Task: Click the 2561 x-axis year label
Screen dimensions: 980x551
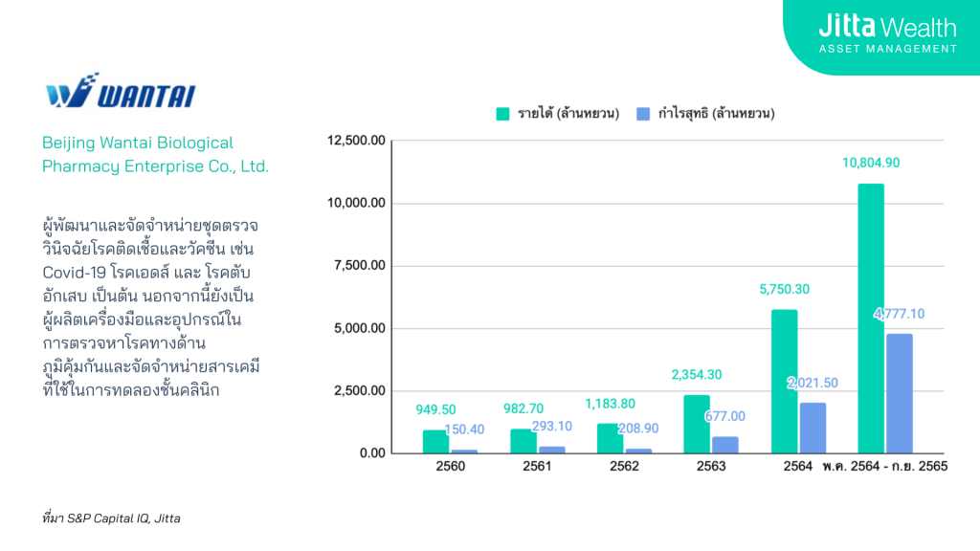Action: tap(536, 467)
